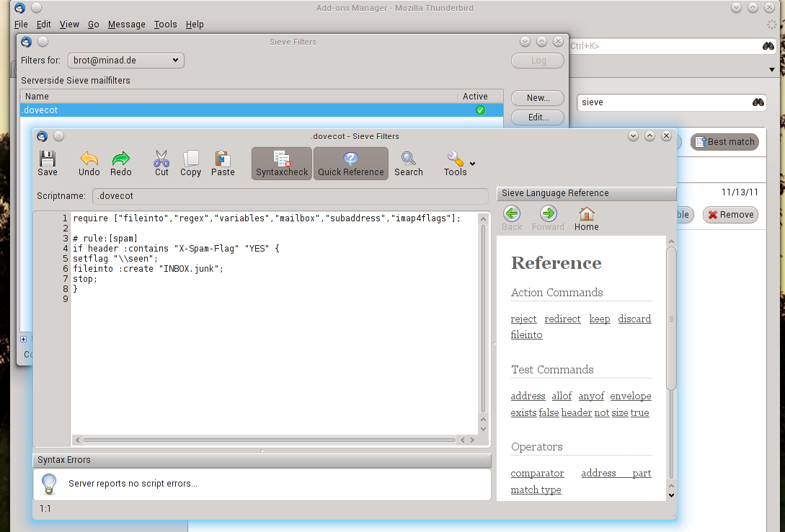
Task: Toggle the Syntaxcheck button off
Action: 282,164
